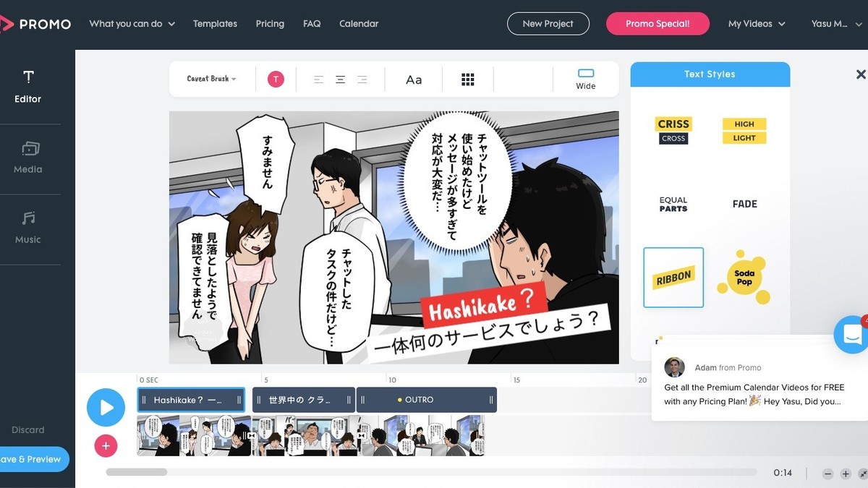This screenshot has width=868, height=488.
Task: Expand the What you can do menu
Action: click(x=132, y=24)
